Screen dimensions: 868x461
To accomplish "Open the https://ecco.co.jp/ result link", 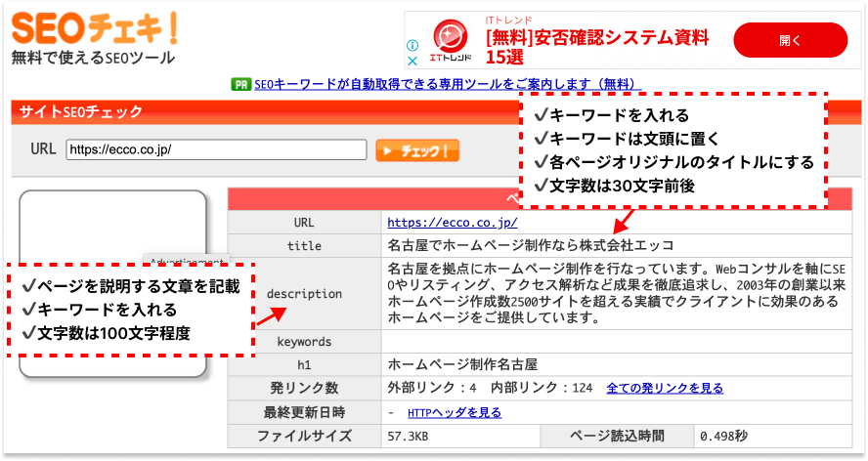I will pos(438,222).
